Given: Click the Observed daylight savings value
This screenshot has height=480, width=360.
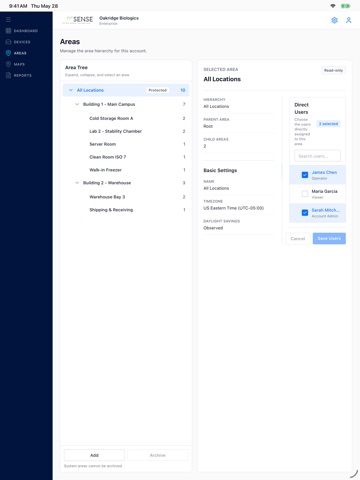Looking at the screenshot, I should click(x=213, y=228).
